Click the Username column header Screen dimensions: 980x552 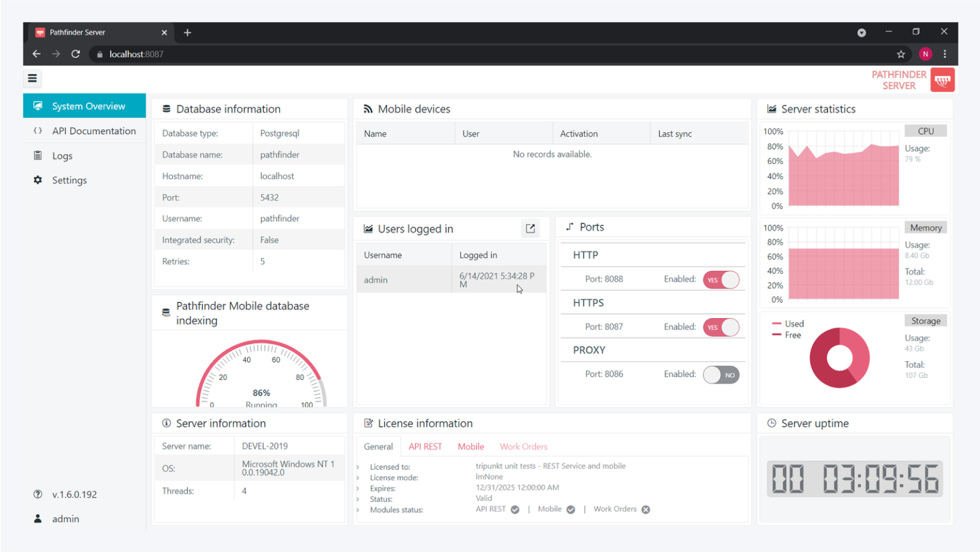pos(404,255)
